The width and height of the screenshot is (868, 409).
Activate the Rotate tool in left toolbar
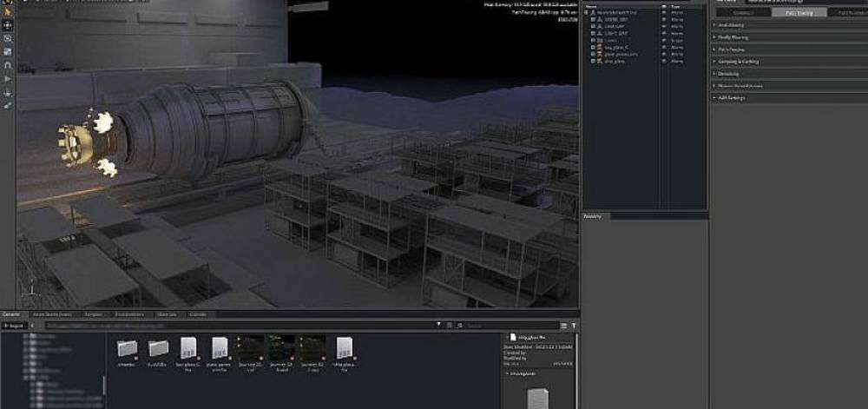8,38
